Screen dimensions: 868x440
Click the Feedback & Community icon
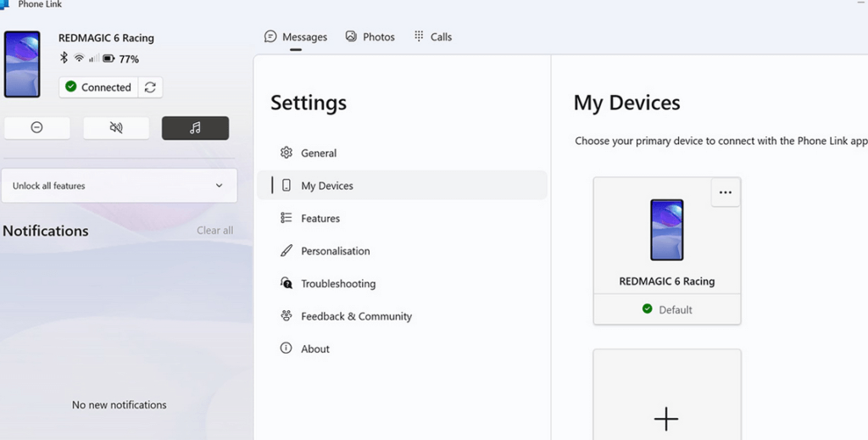[x=287, y=316]
